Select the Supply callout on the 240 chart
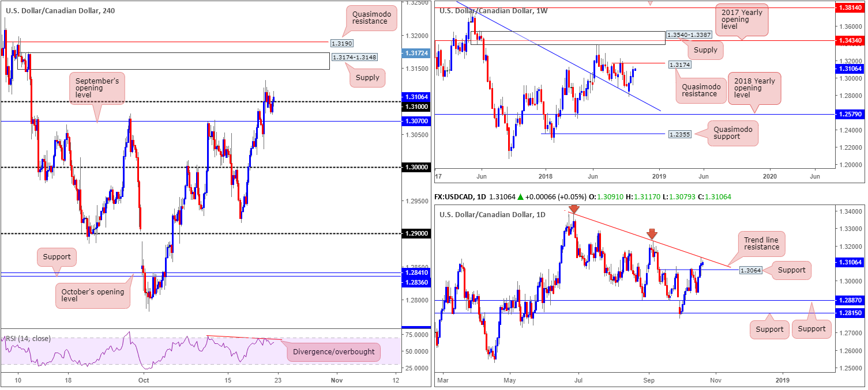This screenshot has width=868, height=390. pyautogui.click(x=367, y=77)
